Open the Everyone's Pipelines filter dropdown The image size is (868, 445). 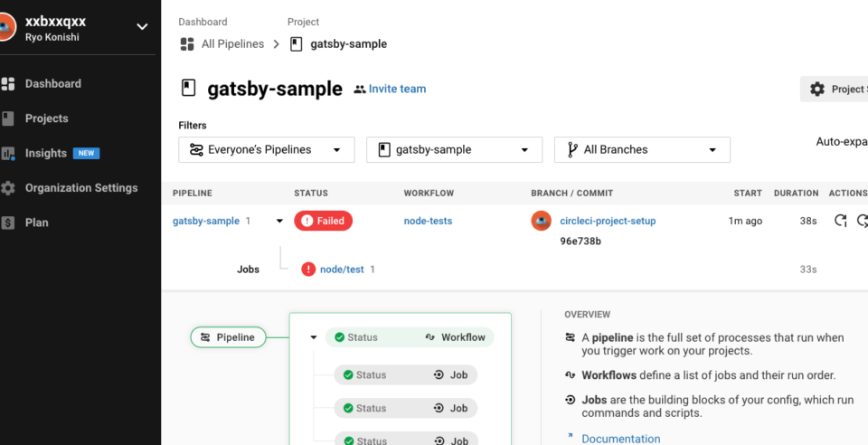(266, 149)
